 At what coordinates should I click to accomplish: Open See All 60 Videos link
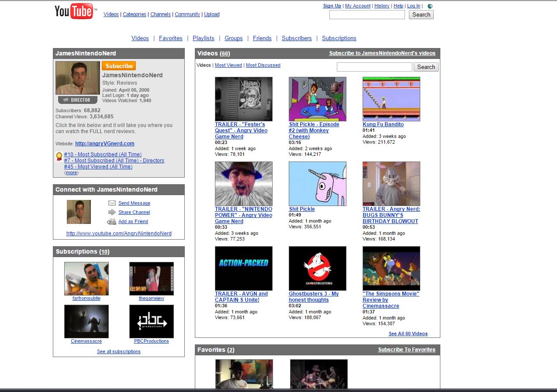click(x=408, y=334)
